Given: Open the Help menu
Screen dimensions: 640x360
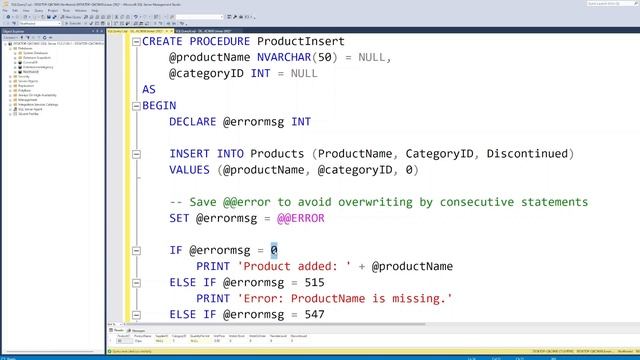Looking at the screenshot, I should pos(95,11).
